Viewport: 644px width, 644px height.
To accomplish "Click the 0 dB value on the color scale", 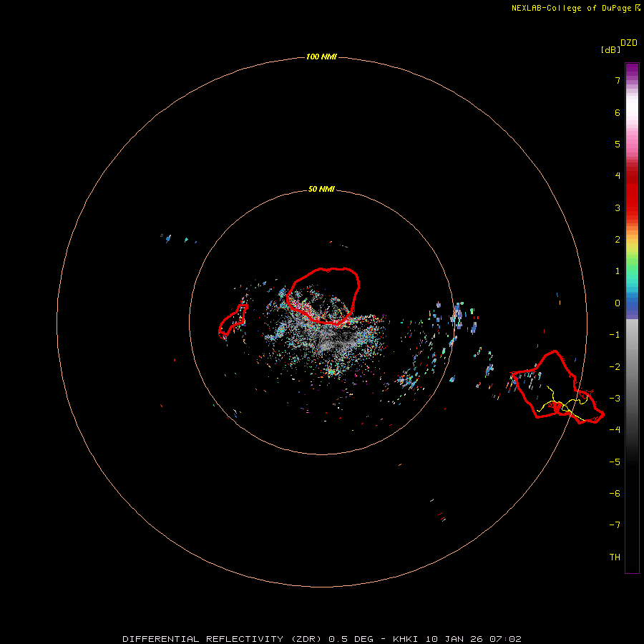I will coord(618,303).
